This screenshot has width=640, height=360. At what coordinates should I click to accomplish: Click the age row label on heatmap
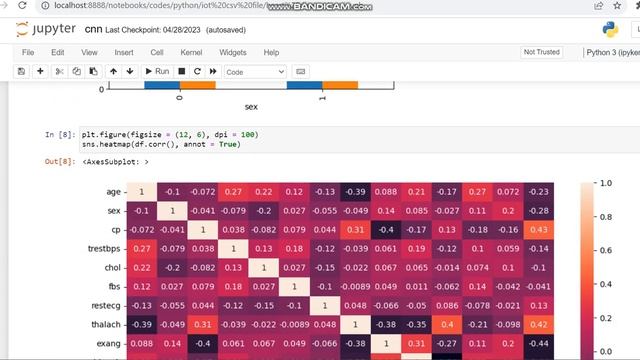click(113, 192)
